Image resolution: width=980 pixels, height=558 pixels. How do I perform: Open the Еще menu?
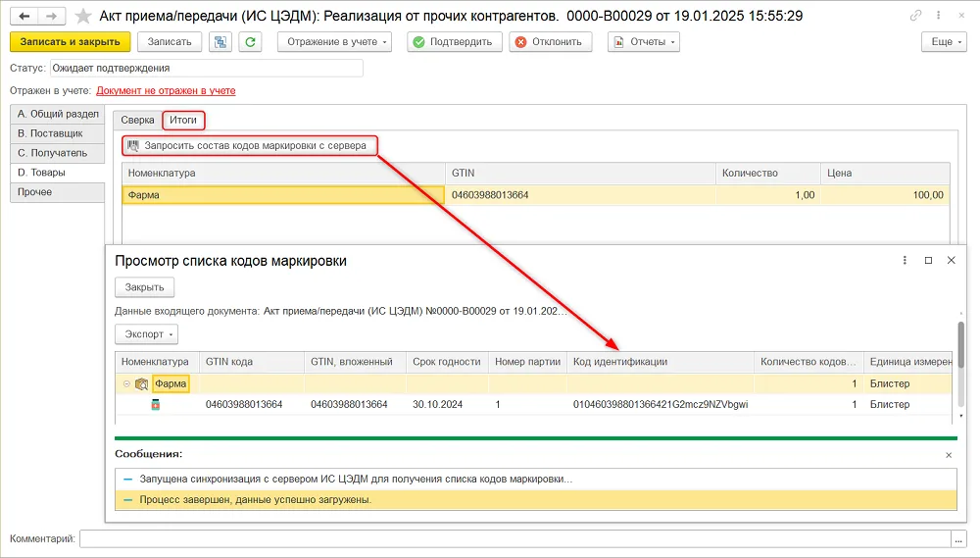[944, 42]
